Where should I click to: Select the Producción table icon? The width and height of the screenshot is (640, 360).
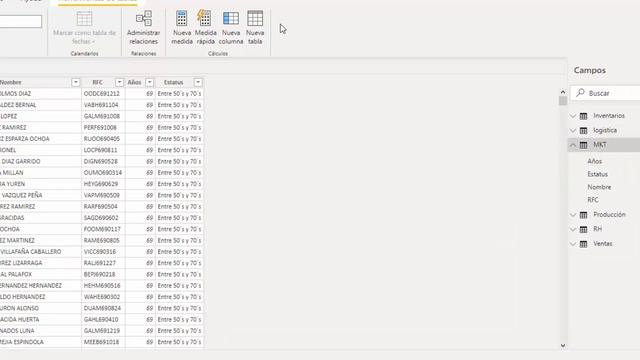pyautogui.click(x=584, y=215)
